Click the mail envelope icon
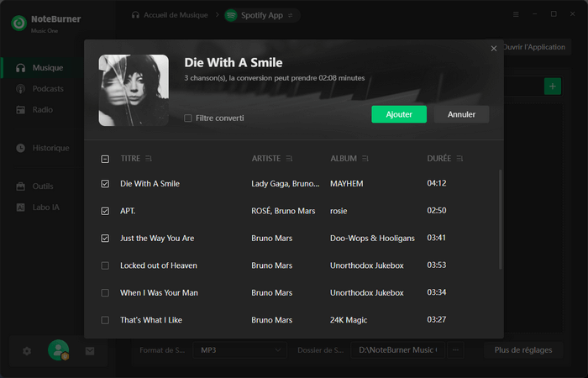The width and height of the screenshot is (588, 378). pyautogui.click(x=90, y=350)
